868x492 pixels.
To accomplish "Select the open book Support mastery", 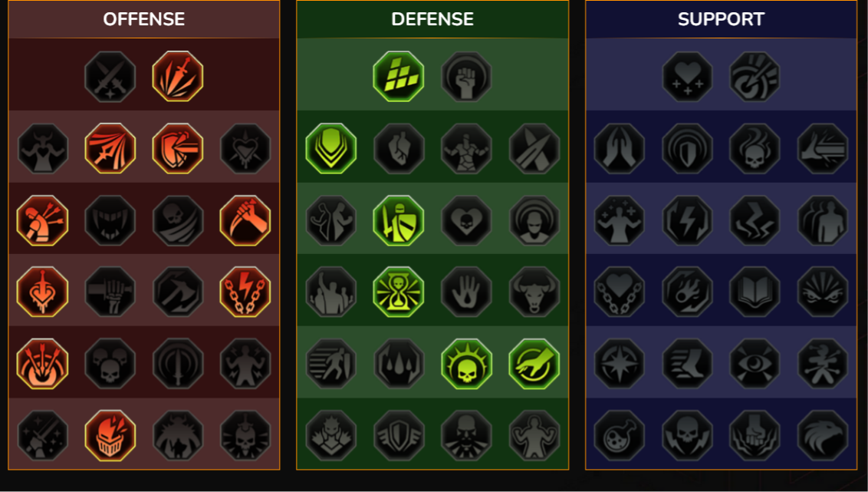I will click(755, 292).
